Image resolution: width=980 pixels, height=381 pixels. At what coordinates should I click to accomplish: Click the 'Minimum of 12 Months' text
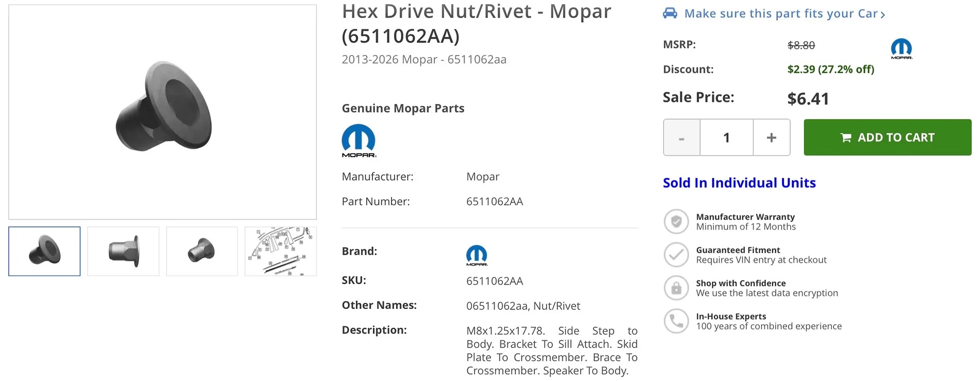pos(746,227)
